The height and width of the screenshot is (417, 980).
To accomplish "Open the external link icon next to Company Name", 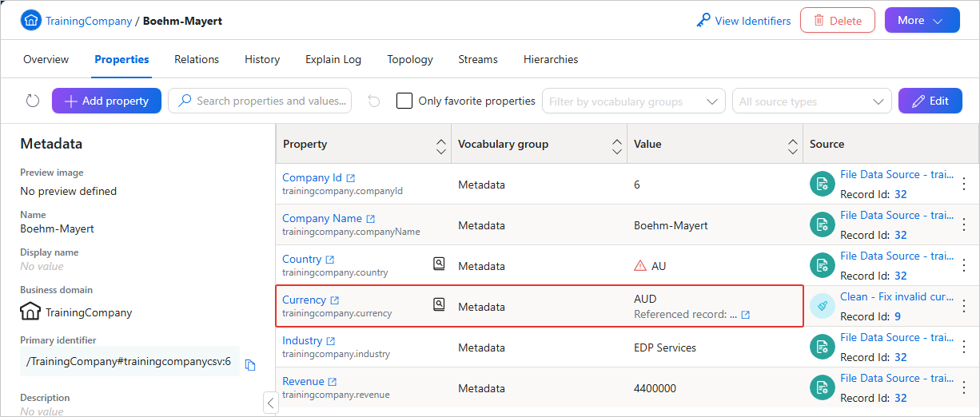I will [x=370, y=219].
